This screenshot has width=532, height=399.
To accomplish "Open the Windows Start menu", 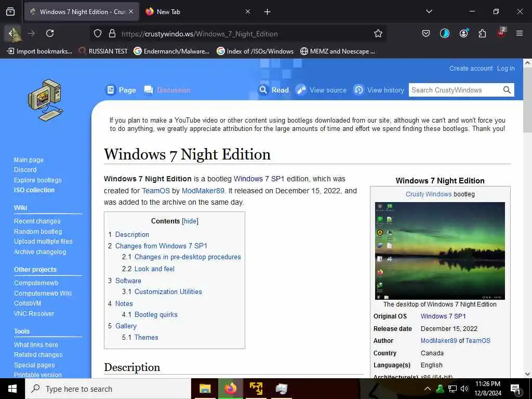I will 12,389.
